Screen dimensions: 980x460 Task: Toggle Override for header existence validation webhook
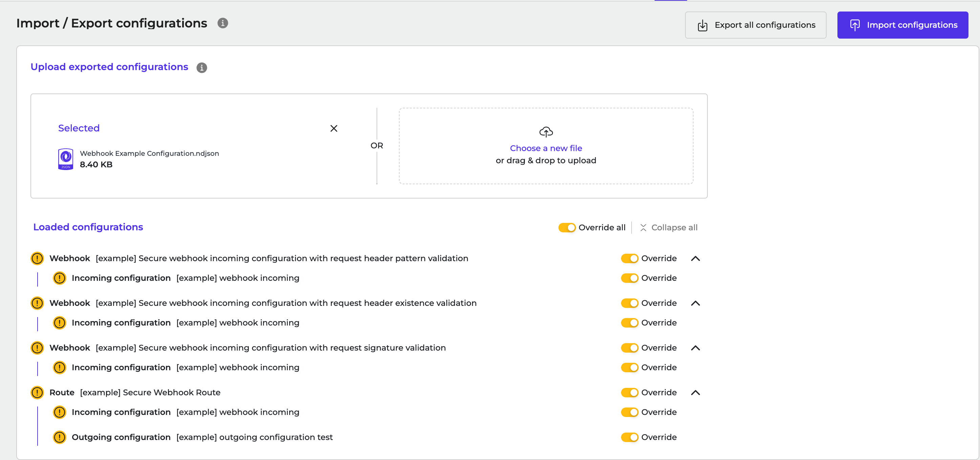(630, 304)
